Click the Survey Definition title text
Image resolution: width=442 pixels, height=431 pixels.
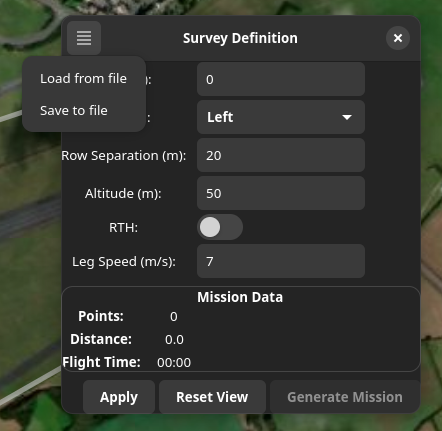(240, 38)
